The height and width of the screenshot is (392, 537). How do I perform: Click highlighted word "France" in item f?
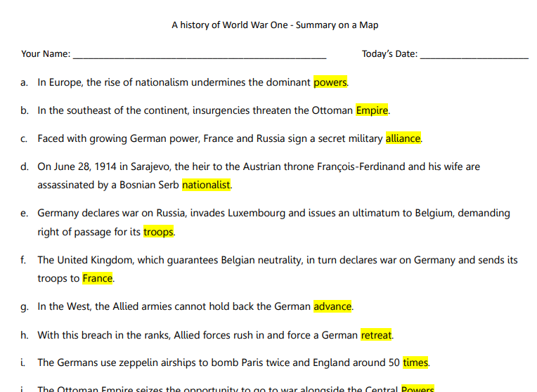98,278
